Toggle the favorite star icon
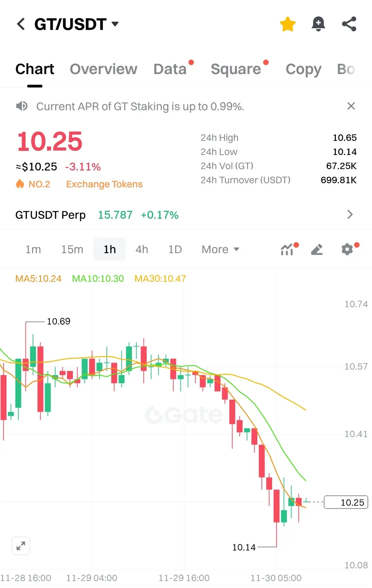 click(x=288, y=24)
